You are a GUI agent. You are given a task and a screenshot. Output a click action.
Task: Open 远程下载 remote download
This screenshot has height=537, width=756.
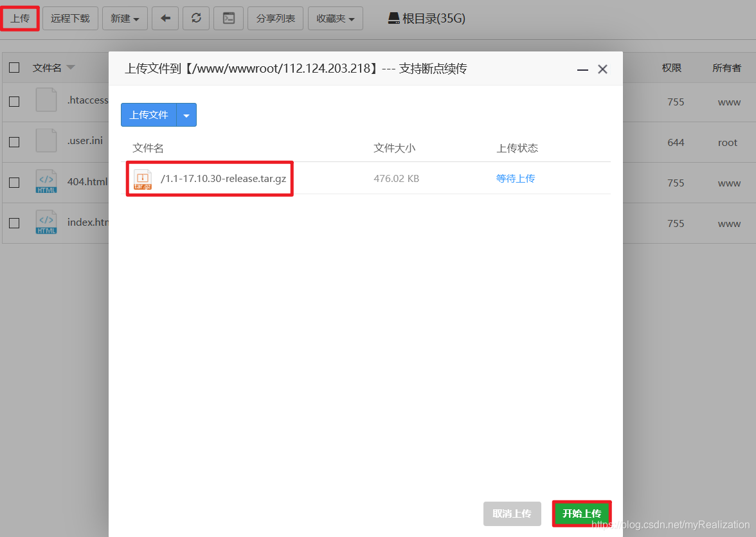[71, 19]
